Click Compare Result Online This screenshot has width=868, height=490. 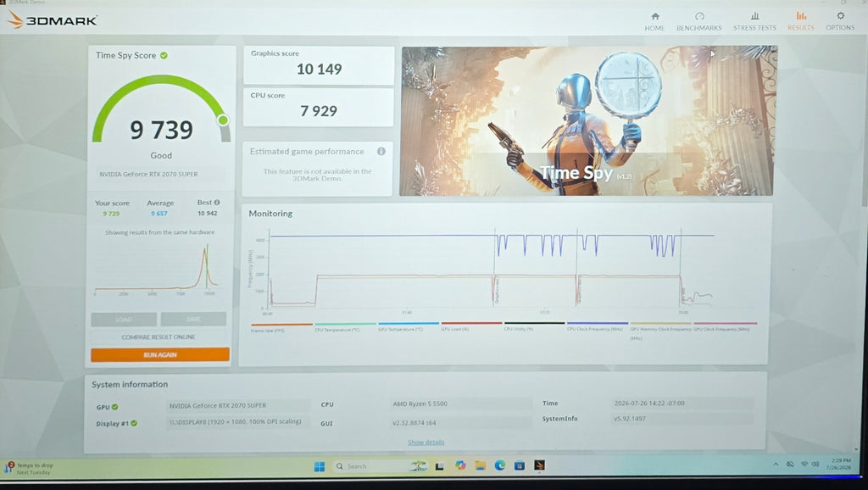point(159,337)
